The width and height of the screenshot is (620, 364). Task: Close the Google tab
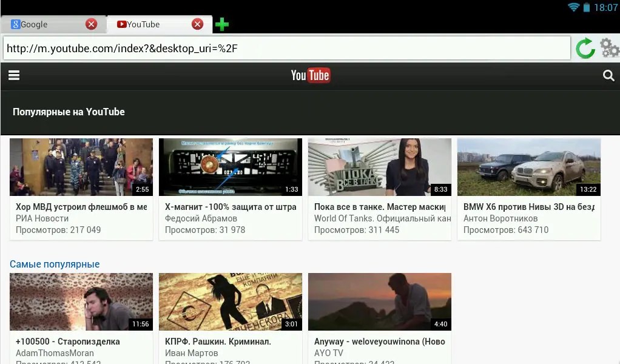pyautogui.click(x=92, y=24)
